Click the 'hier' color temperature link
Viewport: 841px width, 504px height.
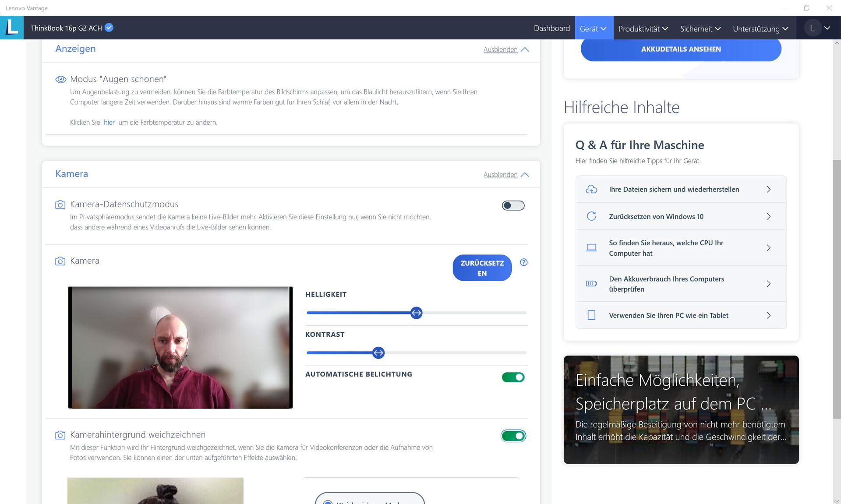109,123
